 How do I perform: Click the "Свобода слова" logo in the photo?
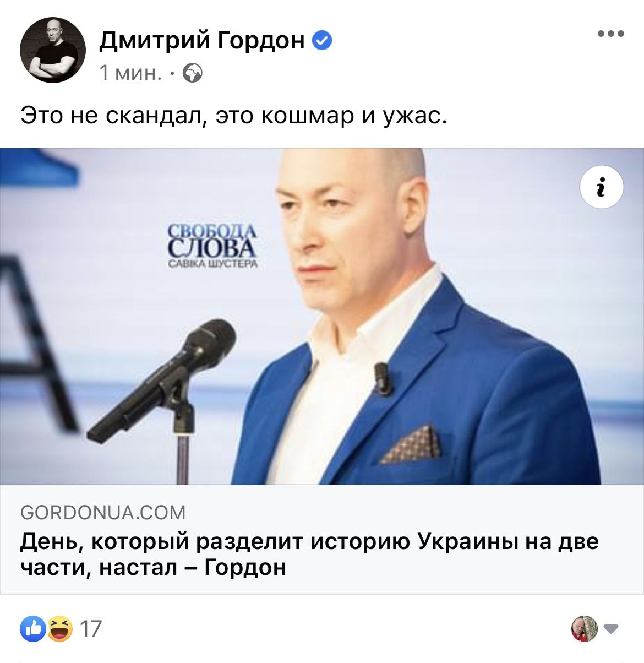pyautogui.click(x=212, y=246)
